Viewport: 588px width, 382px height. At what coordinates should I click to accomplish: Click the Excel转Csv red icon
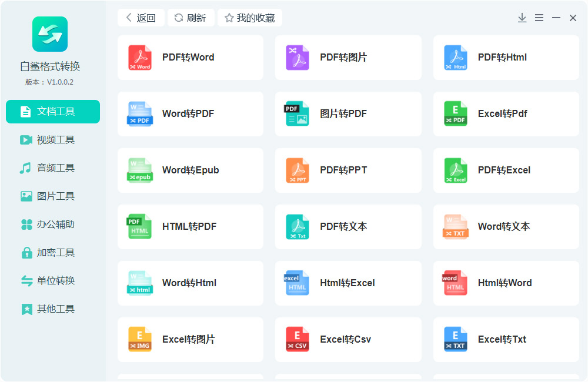(x=298, y=340)
